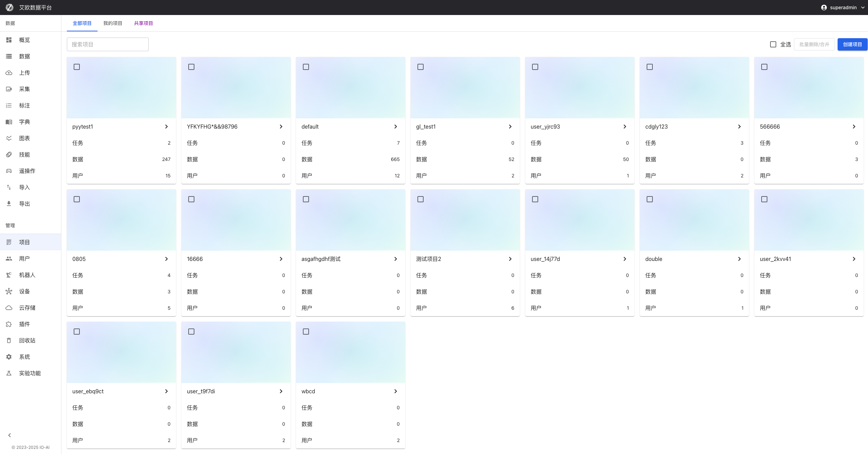Open the 用户 people icon
Screen dimensions: 868x454
pos(9,259)
